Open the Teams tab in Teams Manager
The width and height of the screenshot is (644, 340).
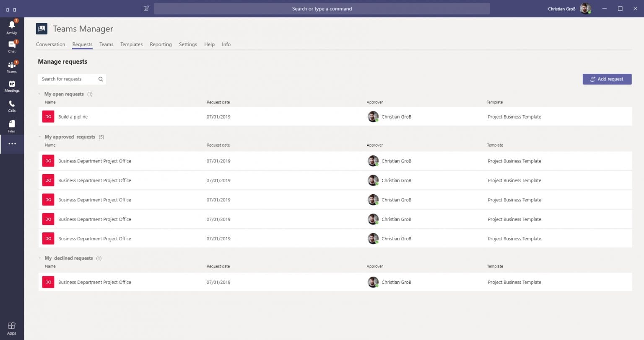click(106, 44)
